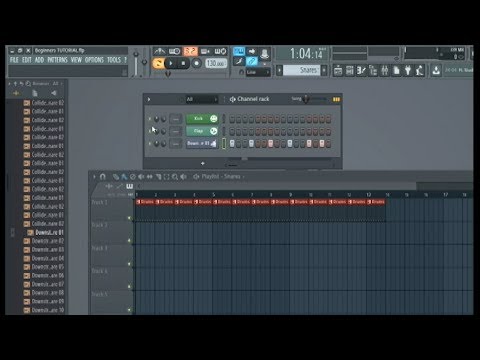
Task: Open the TOOLS menu
Action: (114, 60)
